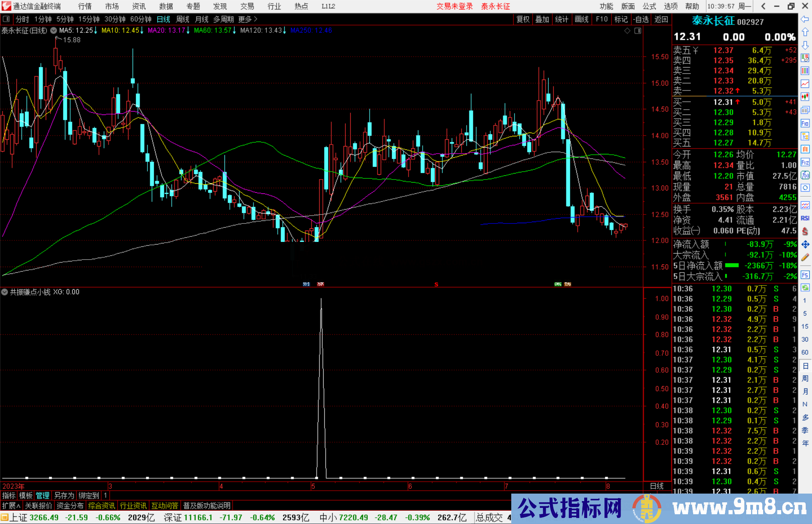The image size is (812, 524).
Task: Click the move crosshair arrows icon
Action: pos(805,245)
